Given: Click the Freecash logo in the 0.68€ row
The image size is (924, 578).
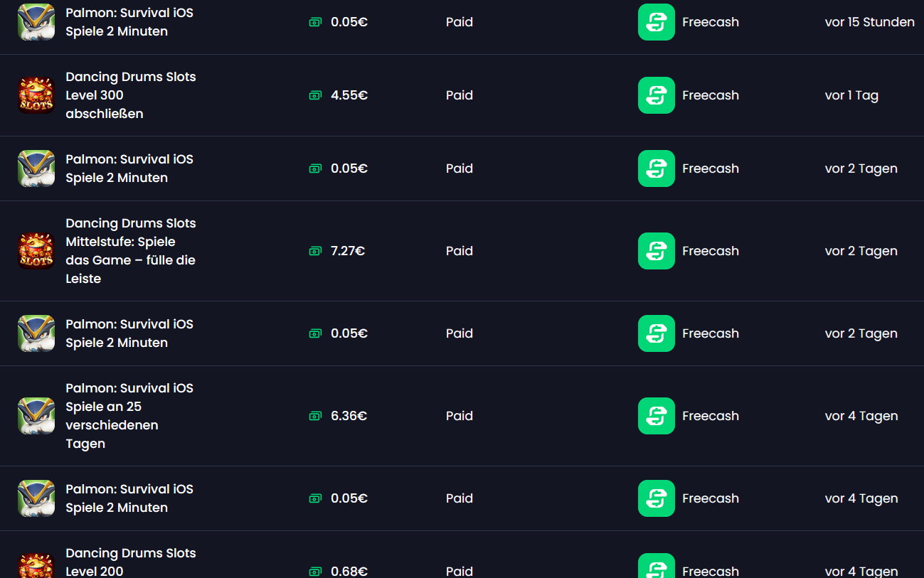Looking at the screenshot, I should [657, 566].
